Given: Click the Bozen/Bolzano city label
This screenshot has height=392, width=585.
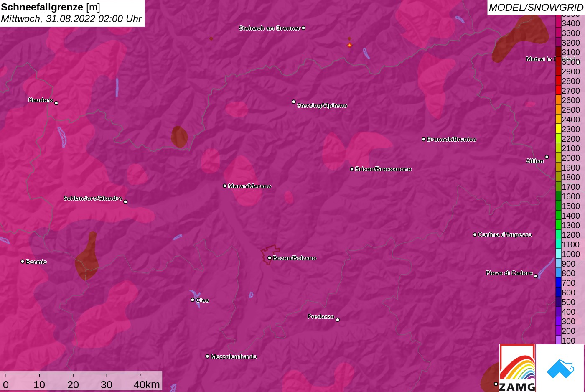Looking at the screenshot, I should 295,258.
